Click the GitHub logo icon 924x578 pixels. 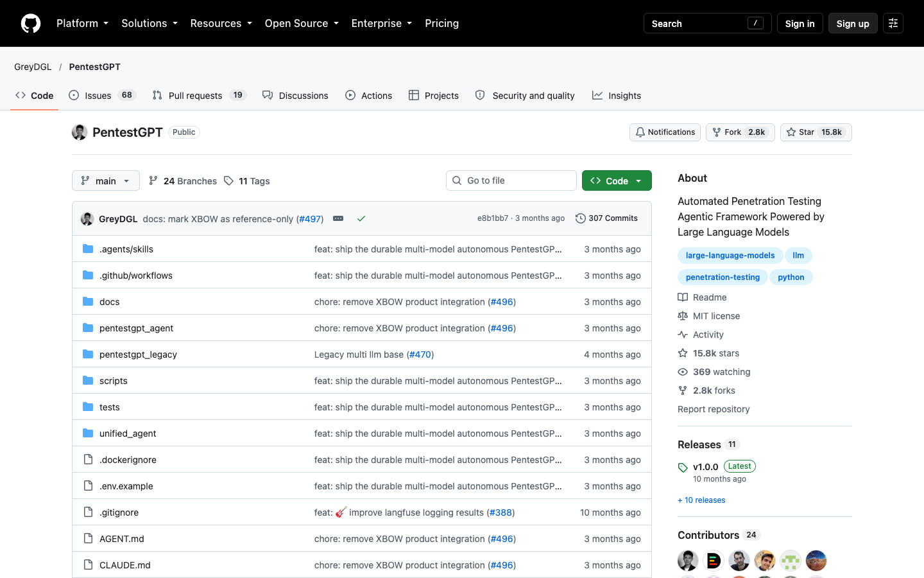31,23
